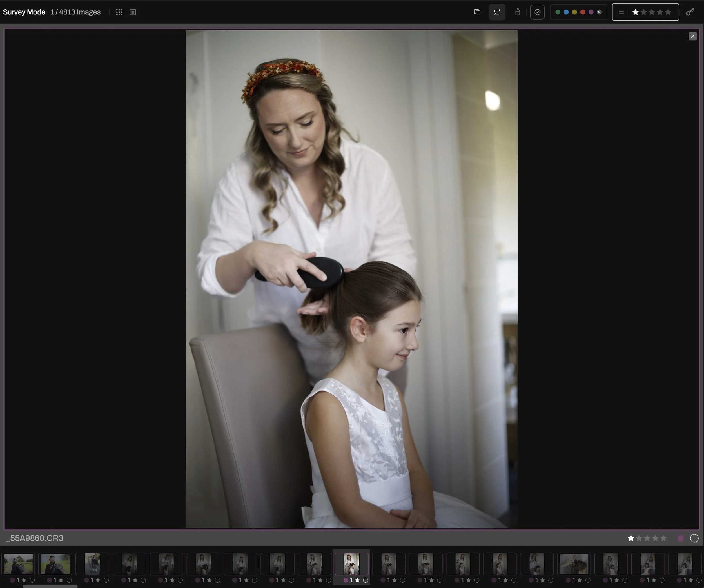Click the filmstrip horizontal scrollbar
This screenshot has height=588, width=704.
click(x=50, y=586)
